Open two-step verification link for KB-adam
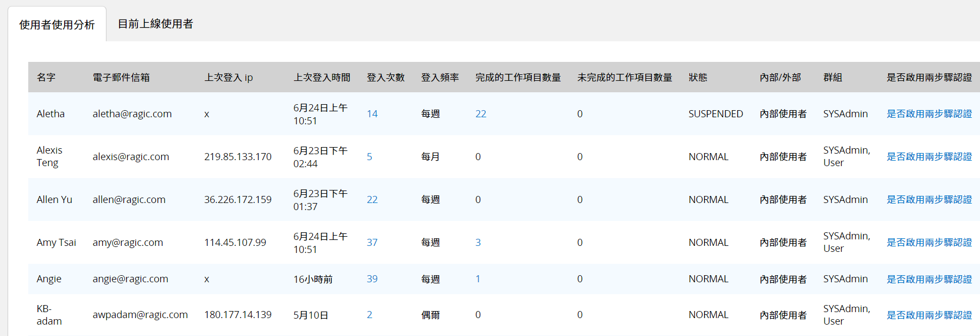Screen dimensions: 980x336 pyautogui.click(x=929, y=315)
